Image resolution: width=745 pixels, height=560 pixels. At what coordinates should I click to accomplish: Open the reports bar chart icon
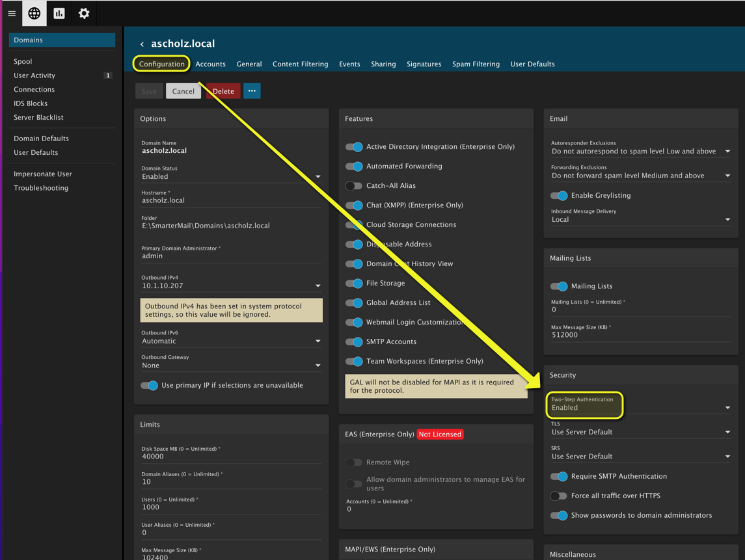59,14
